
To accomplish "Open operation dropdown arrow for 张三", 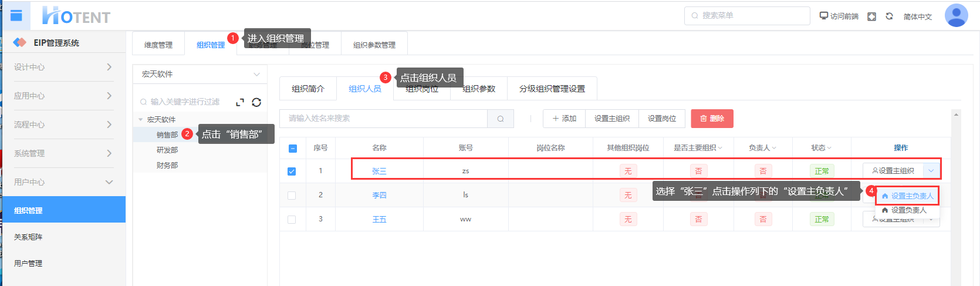I will (x=931, y=171).
